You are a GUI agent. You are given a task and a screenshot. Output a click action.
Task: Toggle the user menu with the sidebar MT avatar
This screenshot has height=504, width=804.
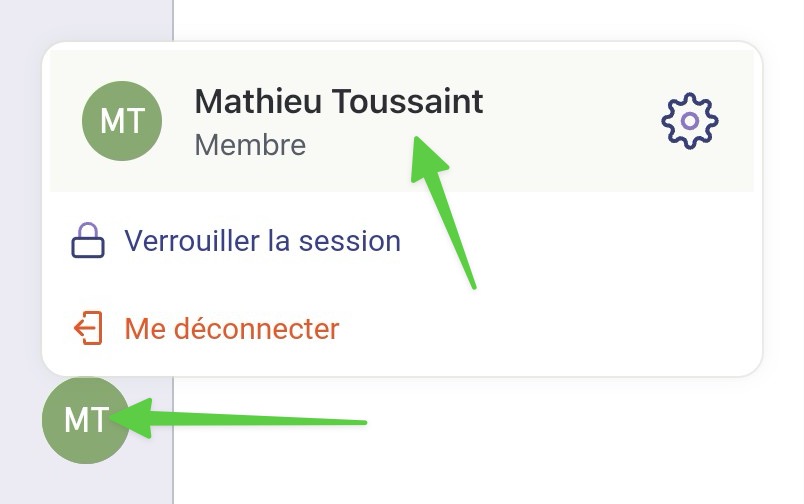tap(86, 420)
